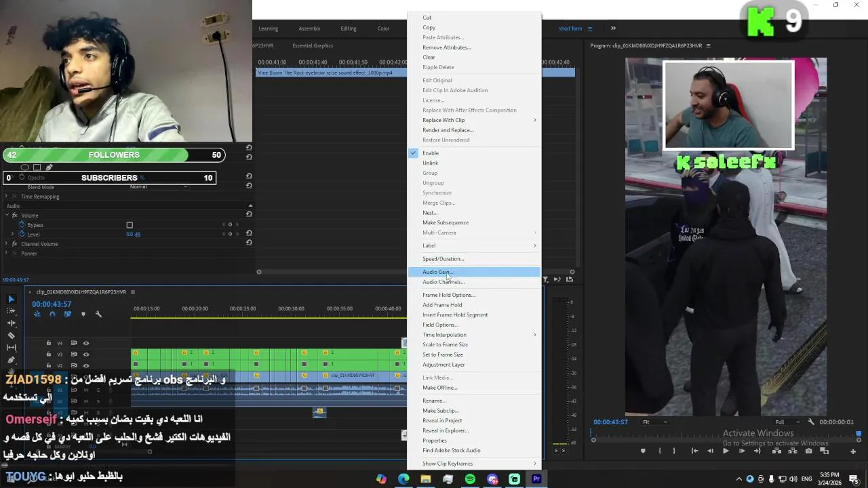This screenshot has width=868, height=488.
Task: Open Microsoft Edge from taskbar
Action: pos(403,479)
